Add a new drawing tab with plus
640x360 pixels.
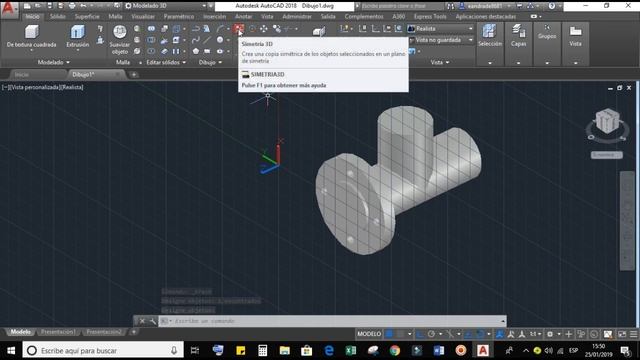(x=134, y=75)
